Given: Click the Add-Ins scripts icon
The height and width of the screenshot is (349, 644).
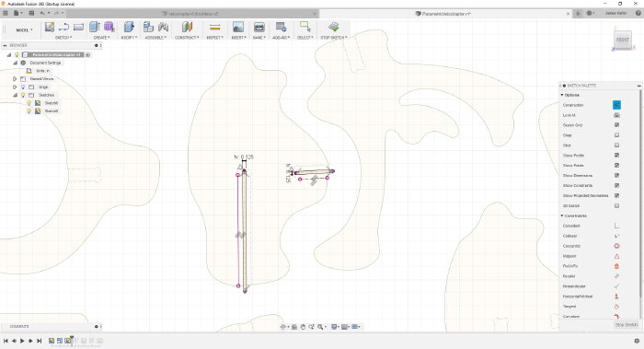Looking at the screenshot, I should click(281, 27).
